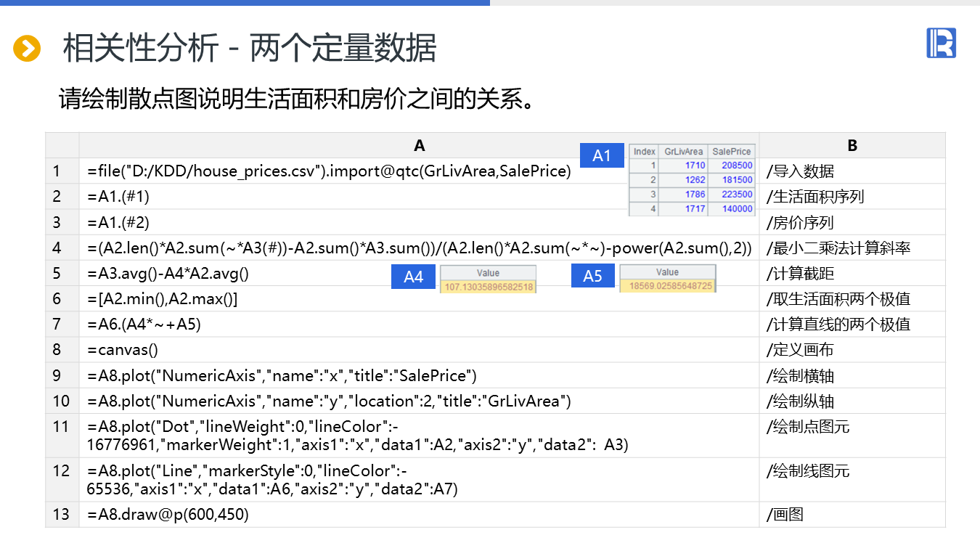Click the blue "A4" label tag
The image size is (980, 551).
coord(414,277)
